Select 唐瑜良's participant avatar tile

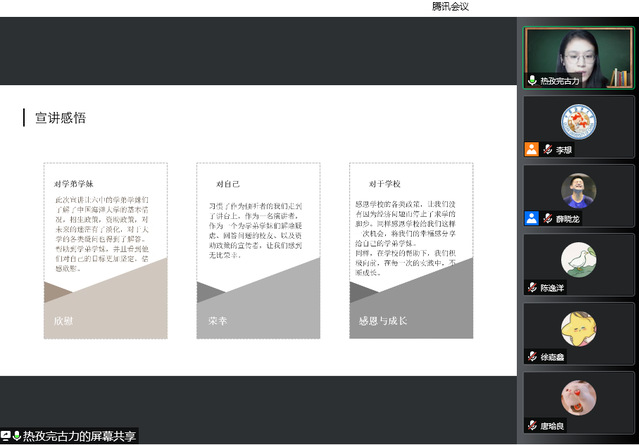coord(579,397)
